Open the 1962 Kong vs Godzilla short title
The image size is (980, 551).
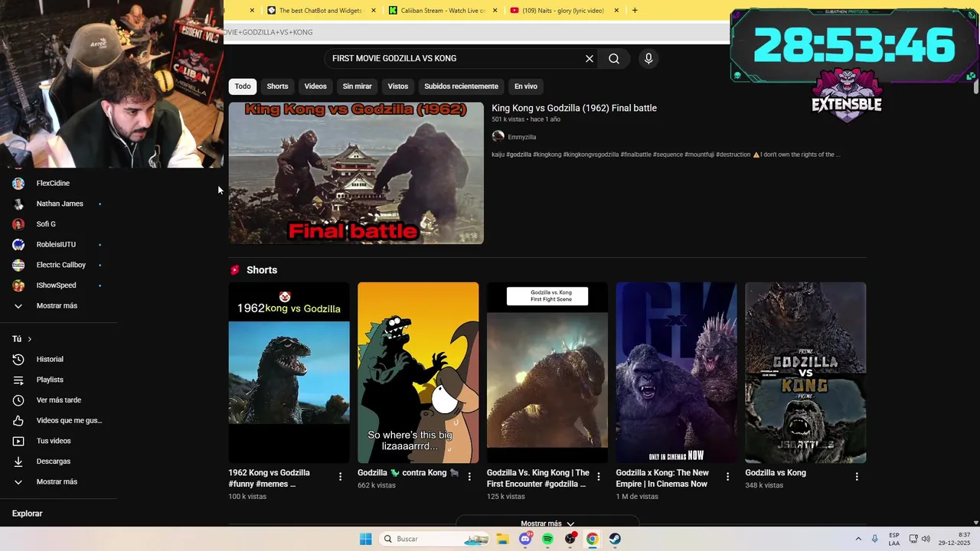pos(269,478)
